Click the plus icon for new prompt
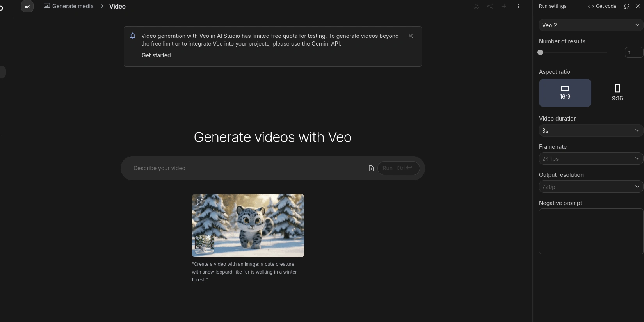The height and width of the screenshot is (322, 644). 504,6
